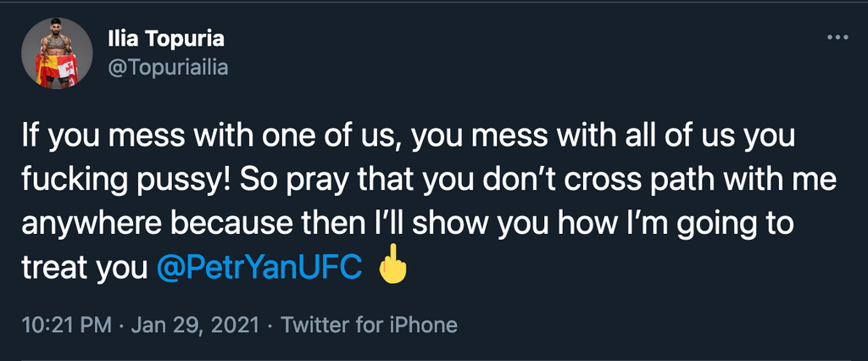Click the 10:21 PM timestamp
The height and width of the screenshot is (361, 868).
click(53, 325)
